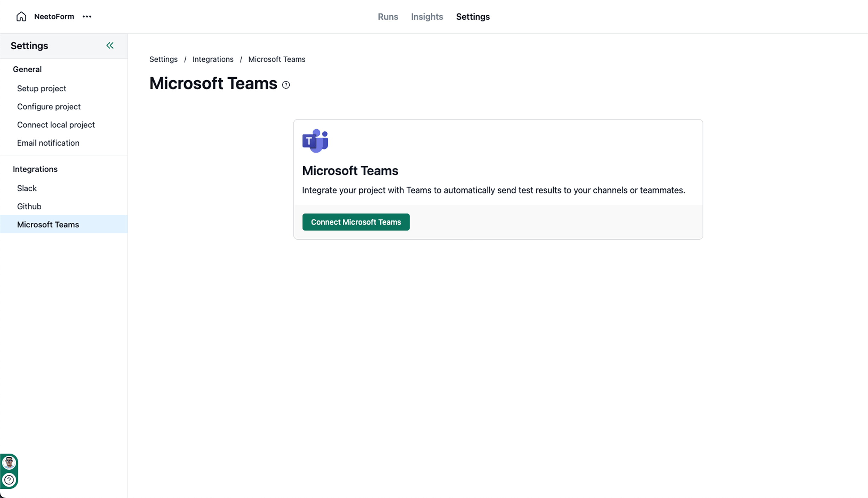868x498 pixels.
Task: Click the home icon next to NeetoForm
Action: (21, 16)
